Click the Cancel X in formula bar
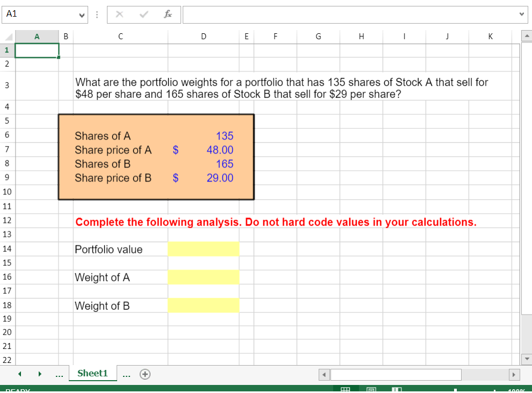Image resolution: width=532 pixels, height=393 pixels. click(x=119, y=14)
